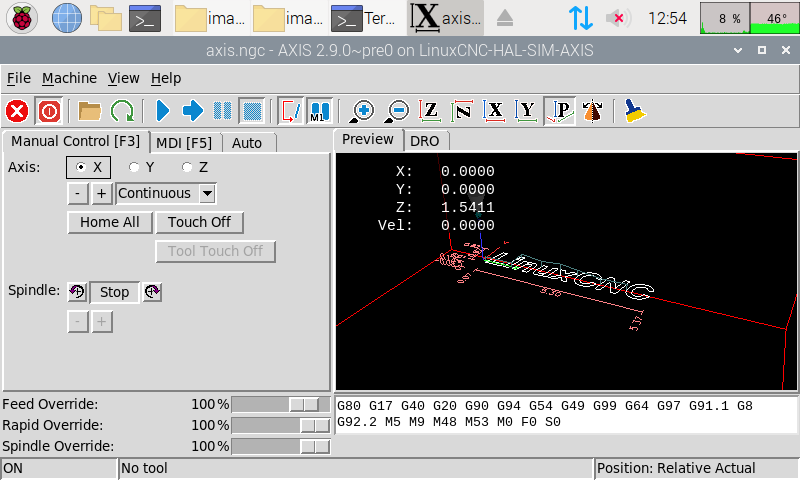Open the File menu
This screenshot has width=800, height=480.
(19, 78)
